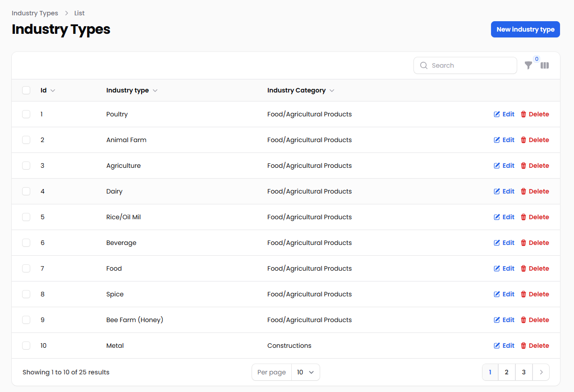574x392 pixels.
Task: Select all rows with header checkbox
Action: click(x=26, y=90)
